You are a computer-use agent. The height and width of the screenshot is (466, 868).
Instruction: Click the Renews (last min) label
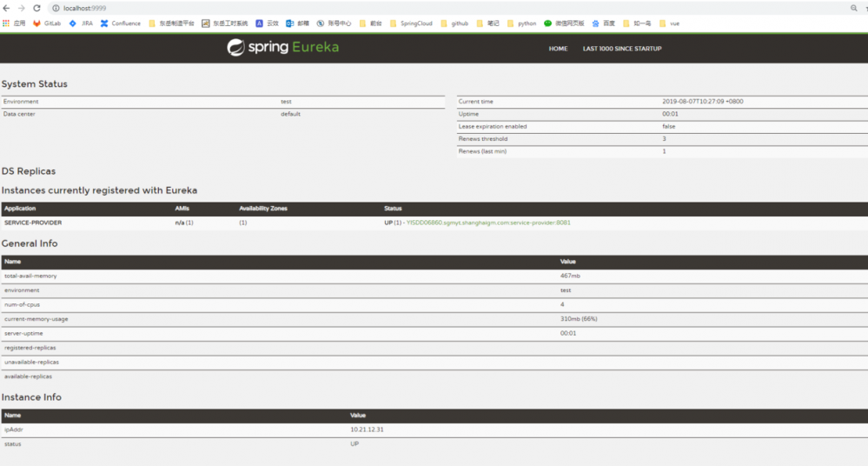point(482,151)
